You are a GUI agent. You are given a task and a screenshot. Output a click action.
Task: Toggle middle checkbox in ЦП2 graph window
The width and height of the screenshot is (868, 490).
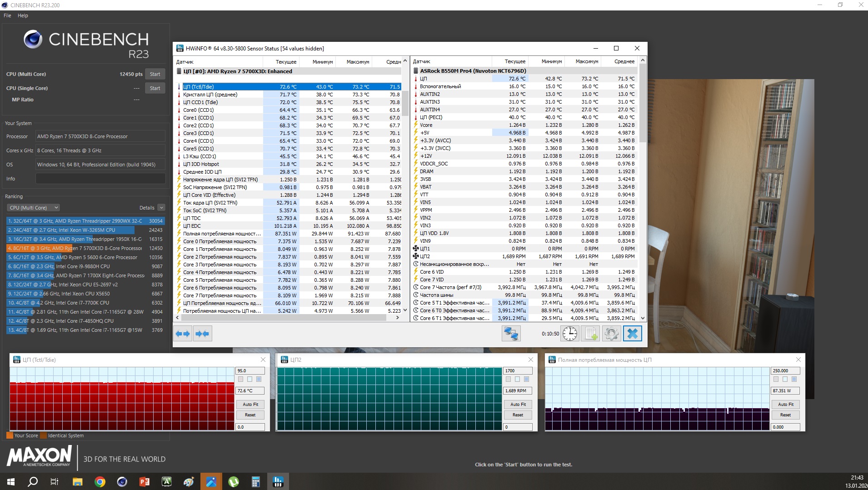click(x=517, y=379)
